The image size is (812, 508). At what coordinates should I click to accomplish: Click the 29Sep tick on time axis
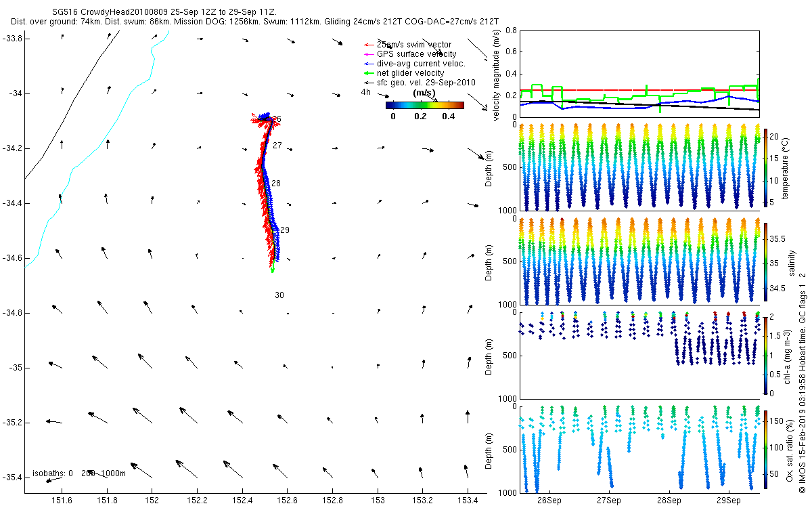point(729,501)
